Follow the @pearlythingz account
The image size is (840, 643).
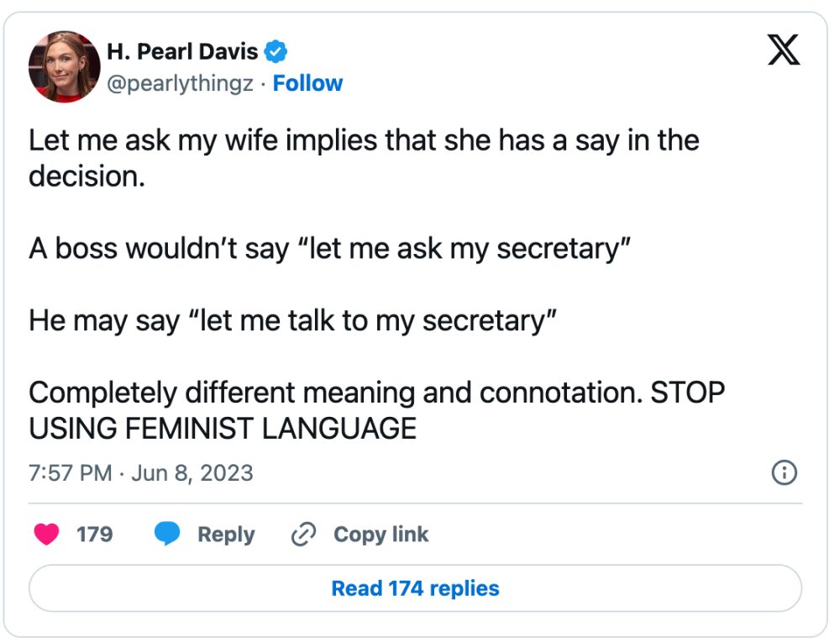307,83
